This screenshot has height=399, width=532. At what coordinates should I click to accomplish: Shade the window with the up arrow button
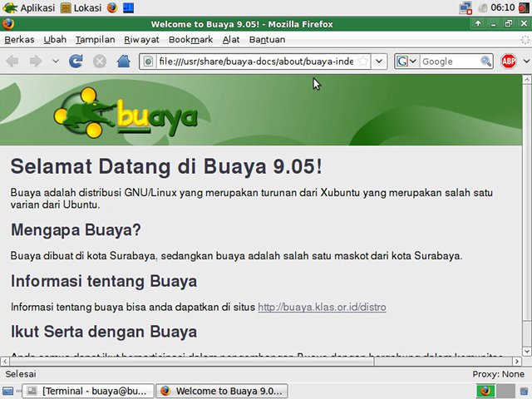(x=478, y=24)
